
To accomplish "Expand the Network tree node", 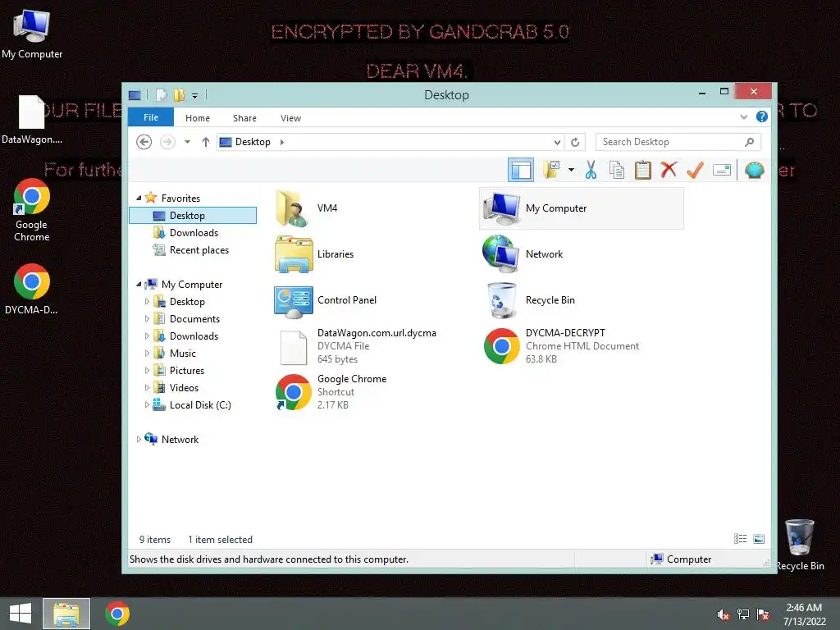I will click(x=139, y=440).
